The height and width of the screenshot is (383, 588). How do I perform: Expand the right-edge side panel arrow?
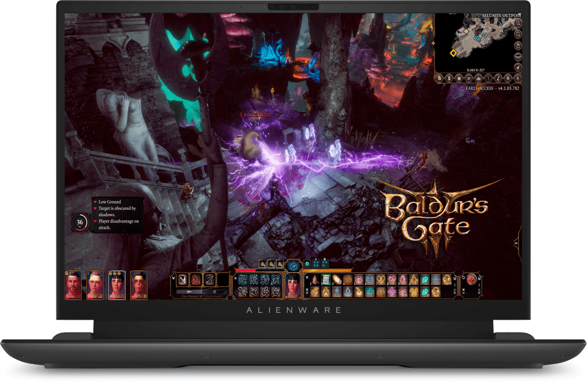[x=517, y=243]
